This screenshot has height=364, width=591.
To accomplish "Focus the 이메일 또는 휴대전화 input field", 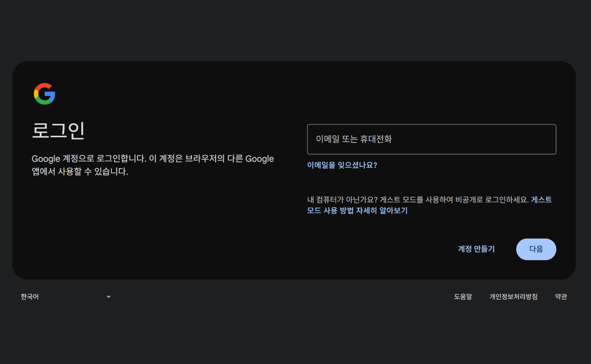I will [431, 139].
